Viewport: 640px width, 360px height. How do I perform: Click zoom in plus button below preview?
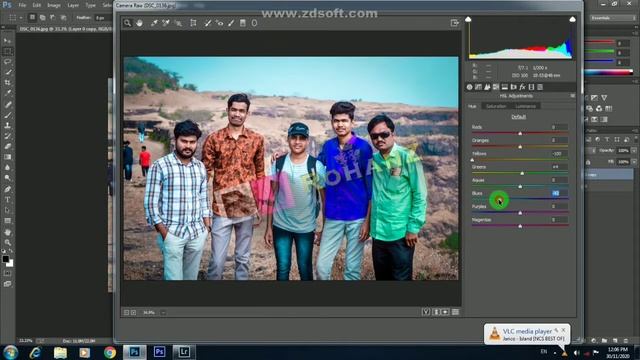pos(133,312)
